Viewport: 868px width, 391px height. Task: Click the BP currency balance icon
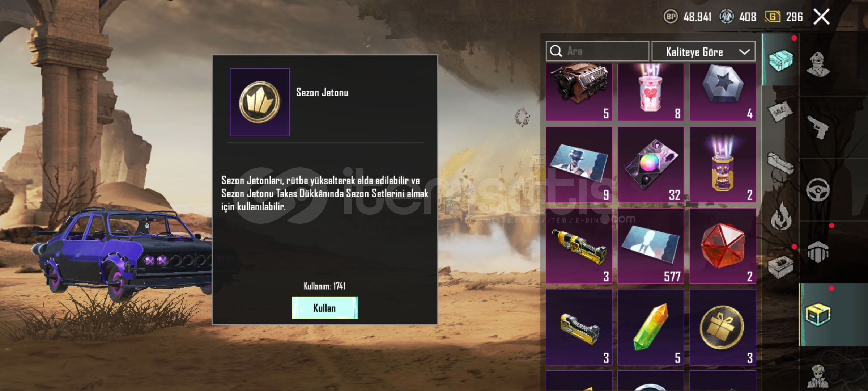[x=671, y=17]
